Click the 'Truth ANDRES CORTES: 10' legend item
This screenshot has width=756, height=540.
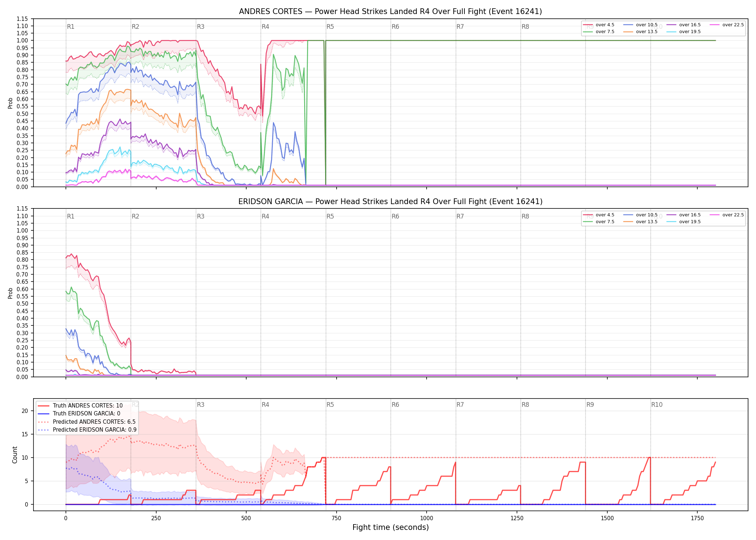click(80, 406)
